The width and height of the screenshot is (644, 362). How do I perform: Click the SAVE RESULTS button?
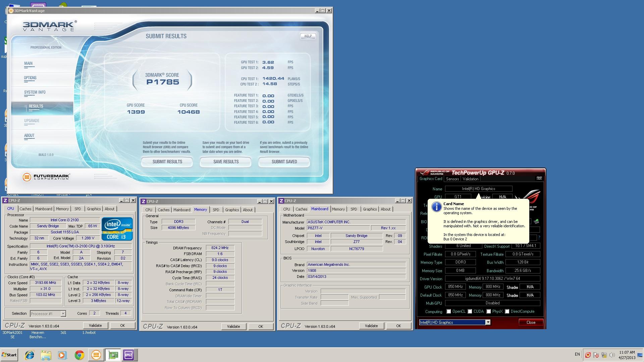[226, 162]
